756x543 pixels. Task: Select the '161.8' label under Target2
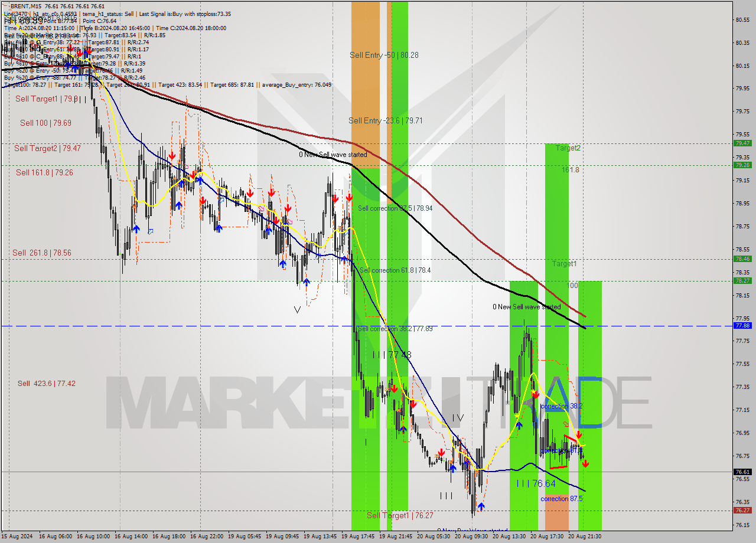click(x=570, y=169)
